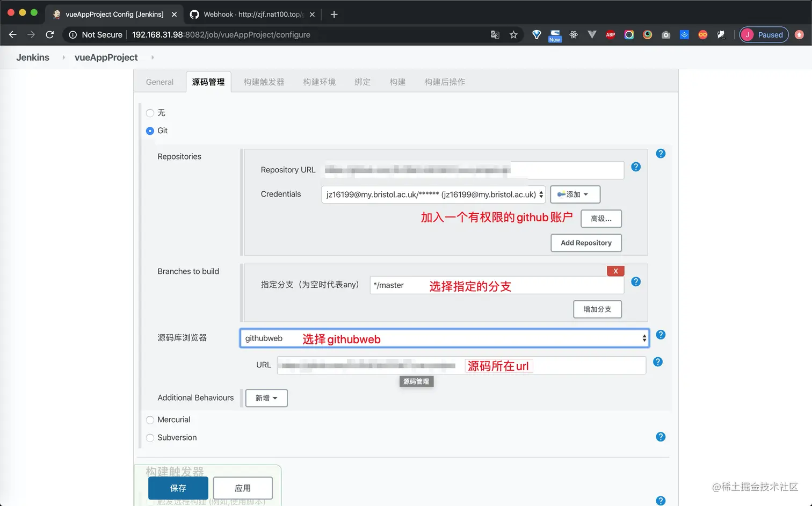Switch to the General config tab

point(160,82)
